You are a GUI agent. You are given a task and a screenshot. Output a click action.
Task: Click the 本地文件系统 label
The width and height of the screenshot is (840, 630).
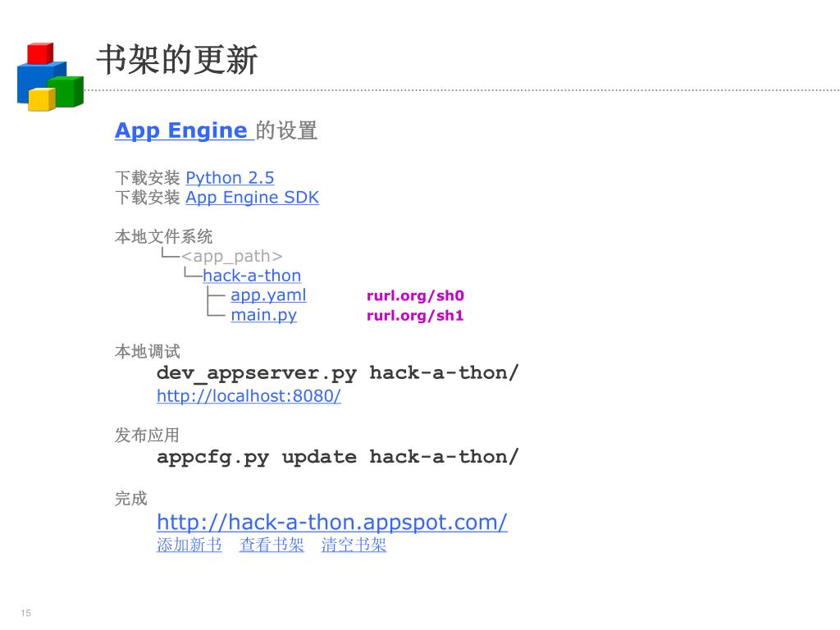click(x=163, y=236)
